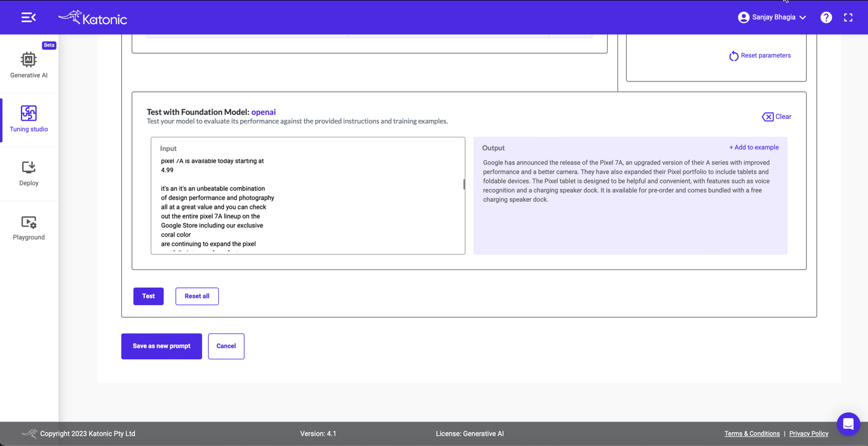Open the help question mark icon
868x446 pixels.
[826, 17]
